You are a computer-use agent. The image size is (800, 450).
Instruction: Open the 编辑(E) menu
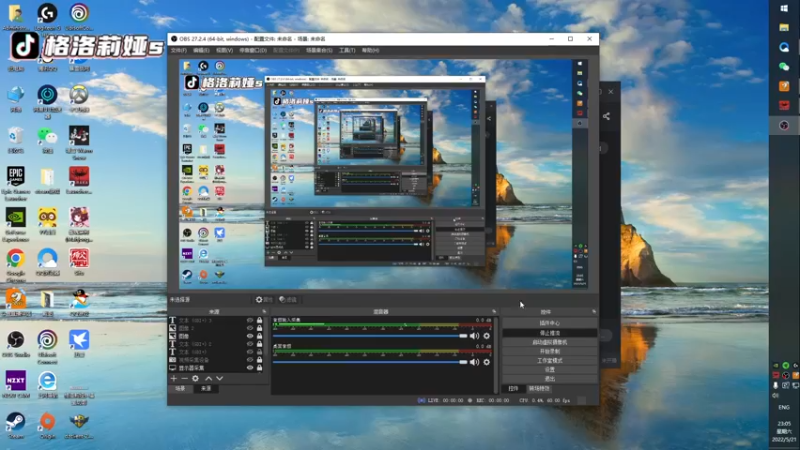coord(201,51)
